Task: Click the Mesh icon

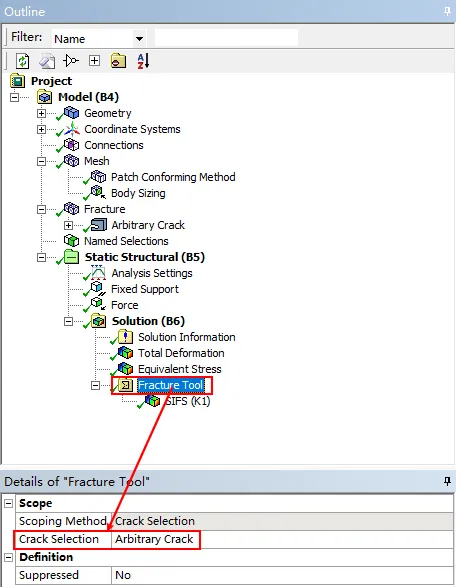Action: (71, 161)
